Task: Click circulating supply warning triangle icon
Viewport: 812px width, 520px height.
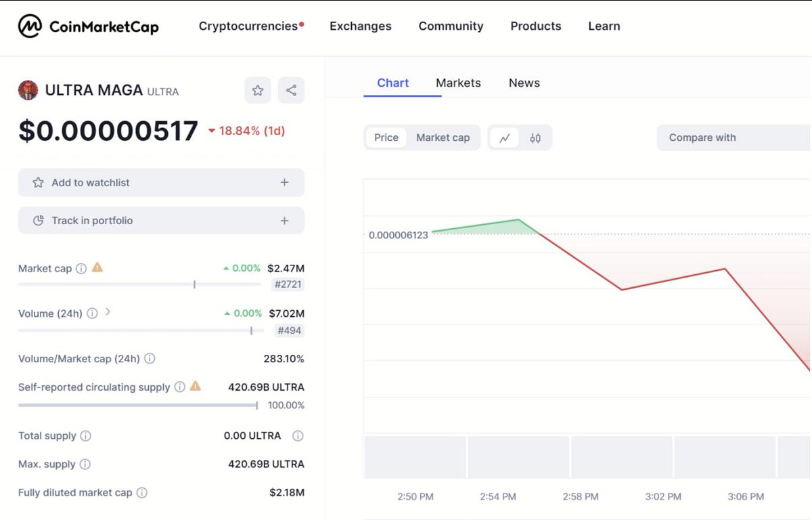Action: (x=196, y=387)
